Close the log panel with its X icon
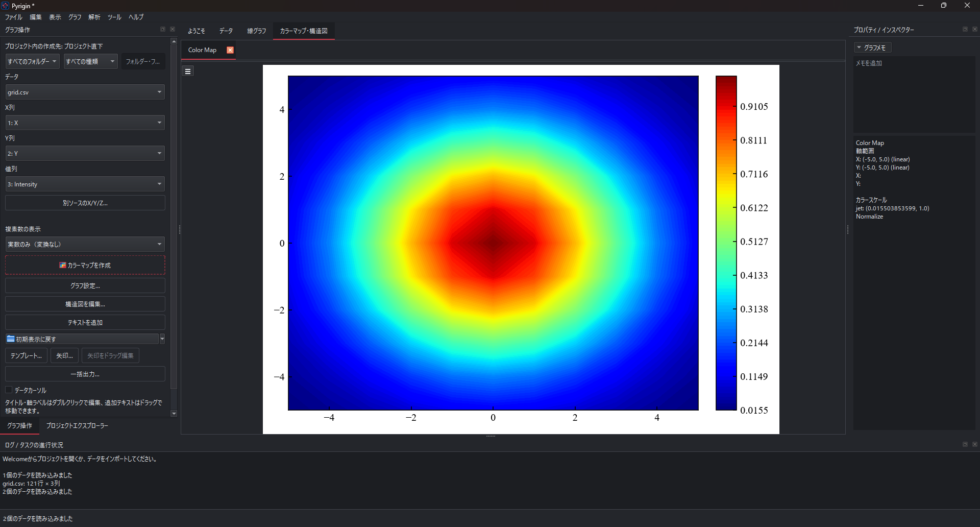This screenshot has height=527, width=980. [974, 445]
